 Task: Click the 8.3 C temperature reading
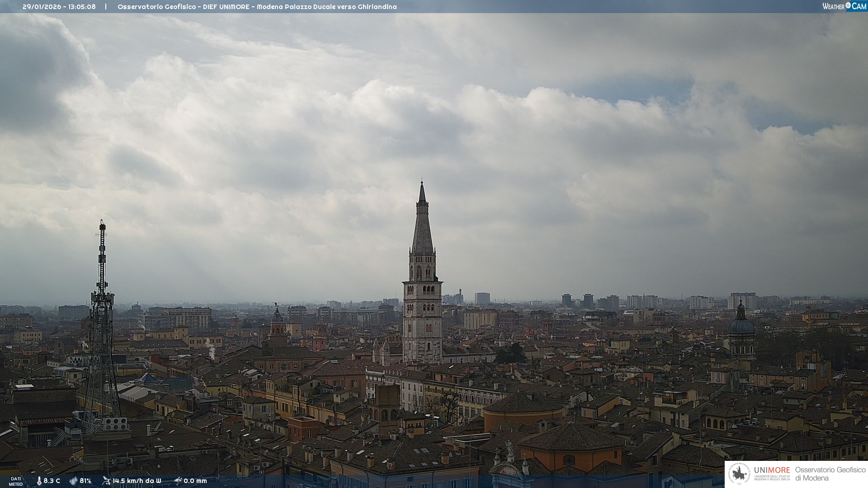tap(52, 481)
